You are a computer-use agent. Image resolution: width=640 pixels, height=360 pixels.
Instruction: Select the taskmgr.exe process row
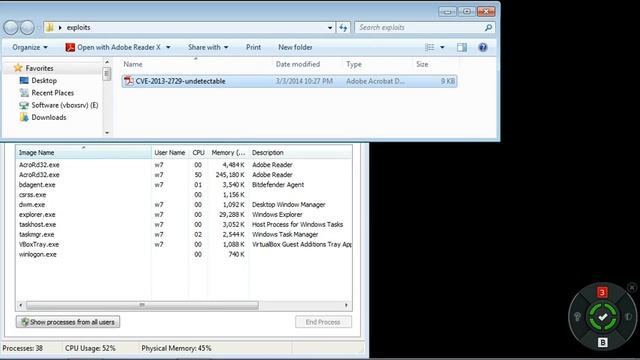click(x=184, y=234)
